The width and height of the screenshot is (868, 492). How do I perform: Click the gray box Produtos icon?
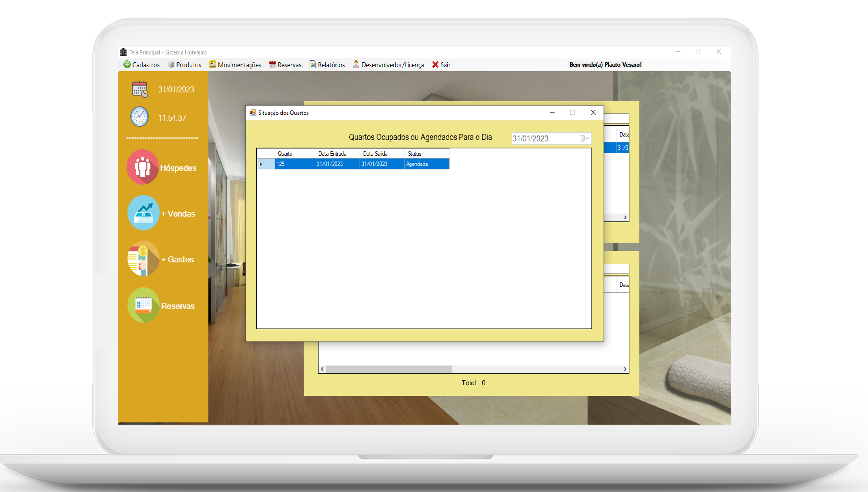[x=171, y=64]
